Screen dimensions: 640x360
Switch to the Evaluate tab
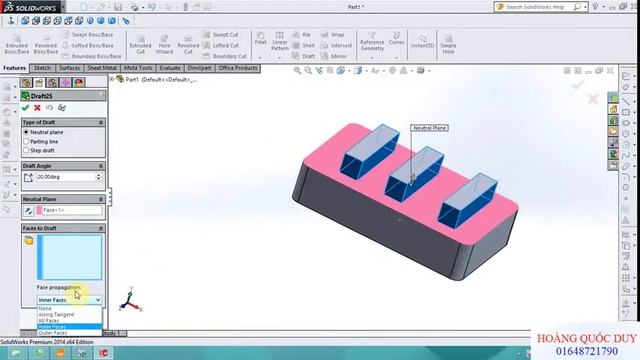click(170, 68)
